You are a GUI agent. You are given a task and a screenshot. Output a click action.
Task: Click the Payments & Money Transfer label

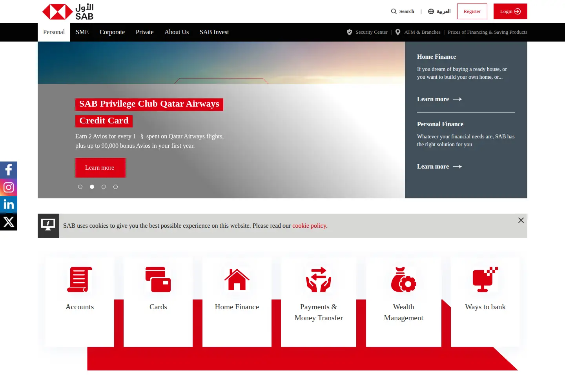click(319, 312)
